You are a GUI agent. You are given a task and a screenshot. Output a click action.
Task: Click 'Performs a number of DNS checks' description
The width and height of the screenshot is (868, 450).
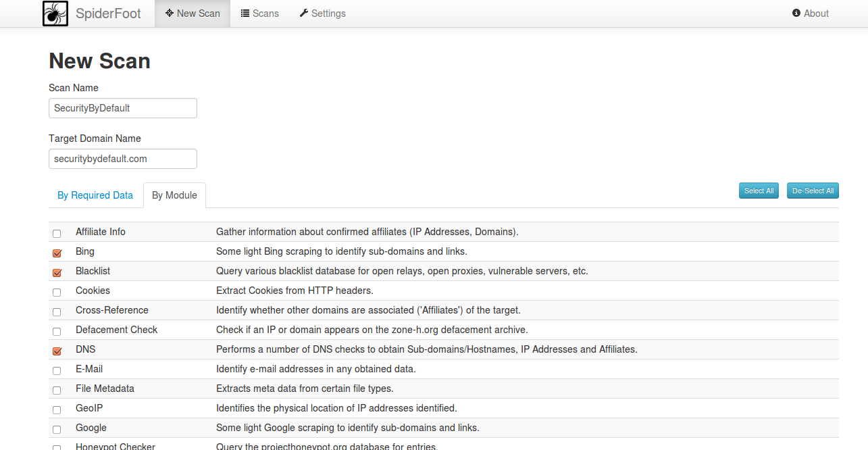point(427,349)
